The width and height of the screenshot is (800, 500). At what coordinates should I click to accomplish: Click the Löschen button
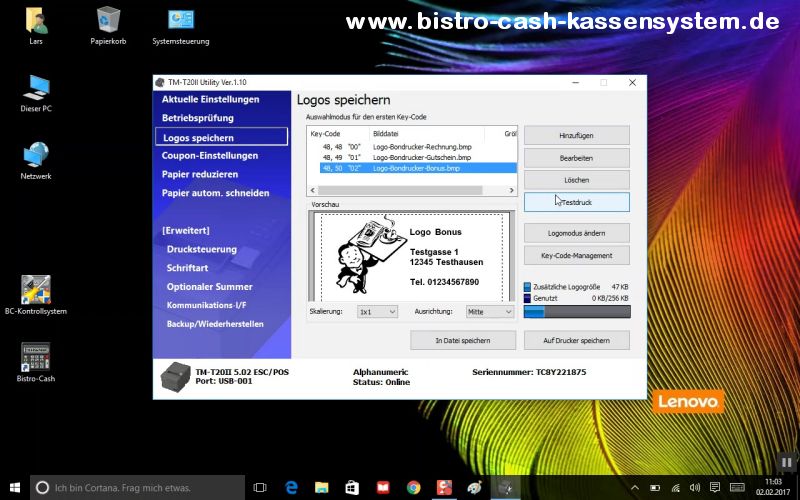(x=577, y=180)
